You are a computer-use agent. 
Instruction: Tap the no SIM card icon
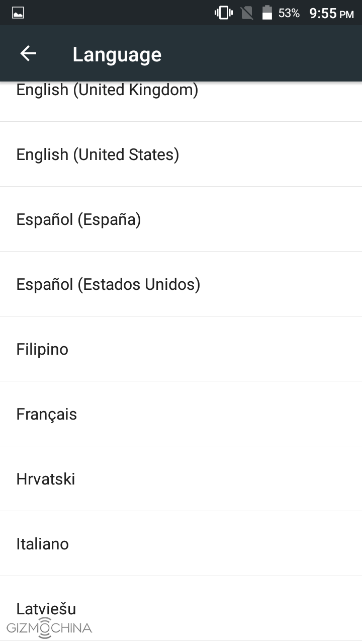[x=247, y=13]
